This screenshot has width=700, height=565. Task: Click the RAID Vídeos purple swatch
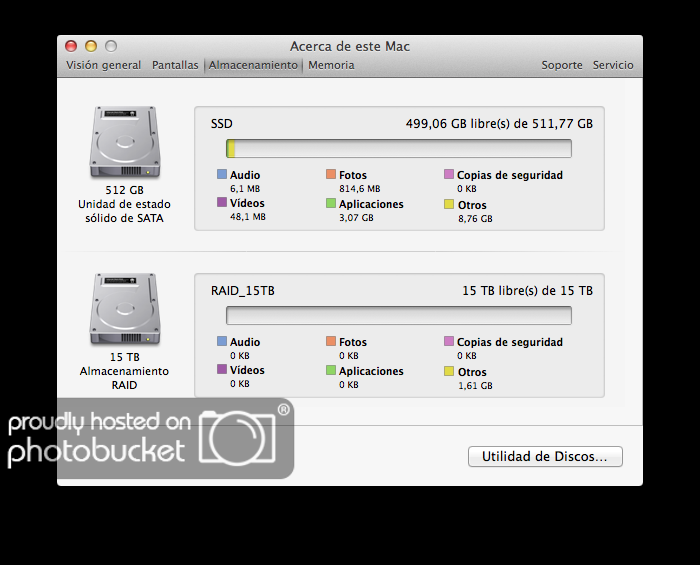(x=222, y=369)
